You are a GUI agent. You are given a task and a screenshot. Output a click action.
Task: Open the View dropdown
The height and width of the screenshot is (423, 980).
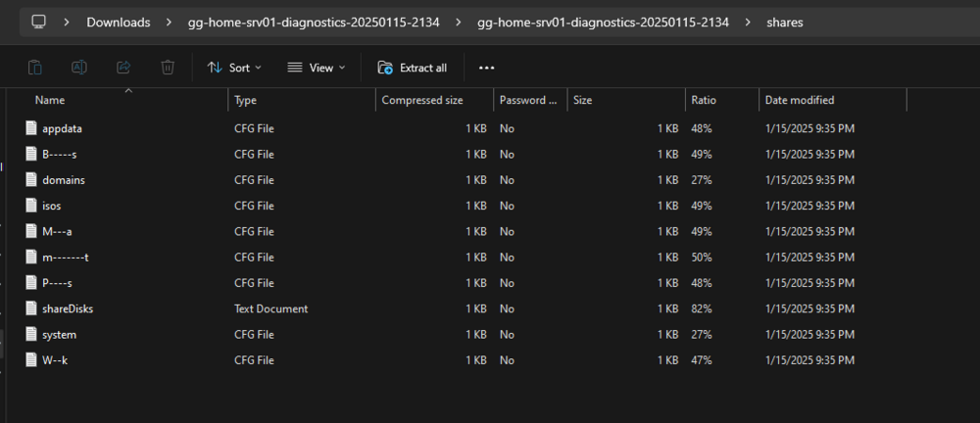(317, 68)
